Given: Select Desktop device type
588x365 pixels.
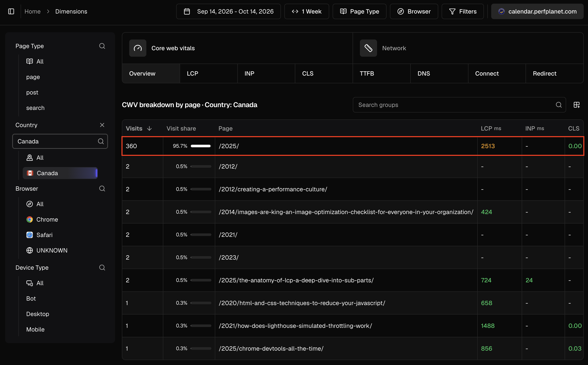Looking at the screenshot, I should pyautogui.click(x=38, y=314).
